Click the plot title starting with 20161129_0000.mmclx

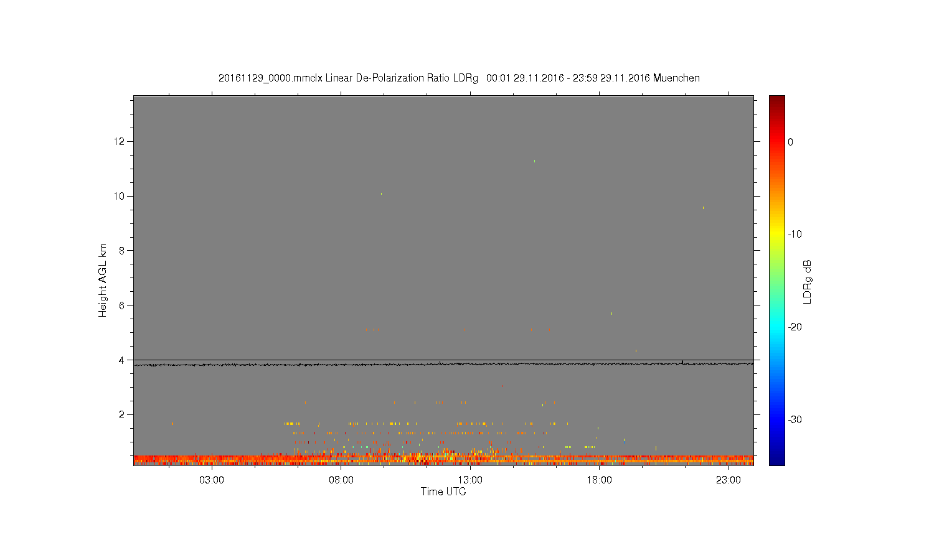click(x=459, y=78)
